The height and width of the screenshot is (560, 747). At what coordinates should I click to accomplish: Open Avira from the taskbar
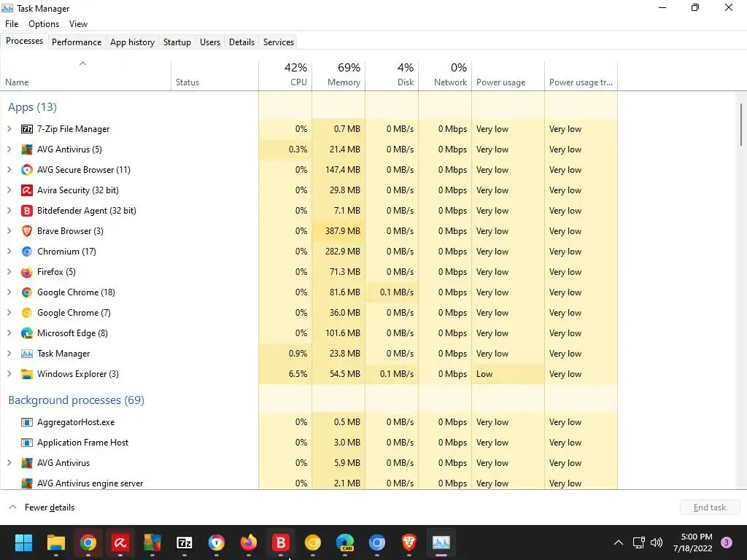(x=120, y=542)
